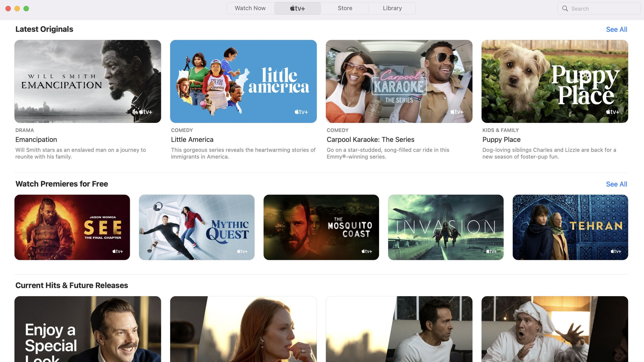
Task: Choose the Puppy Place thumbnail
Action: [x=555, y=81]
